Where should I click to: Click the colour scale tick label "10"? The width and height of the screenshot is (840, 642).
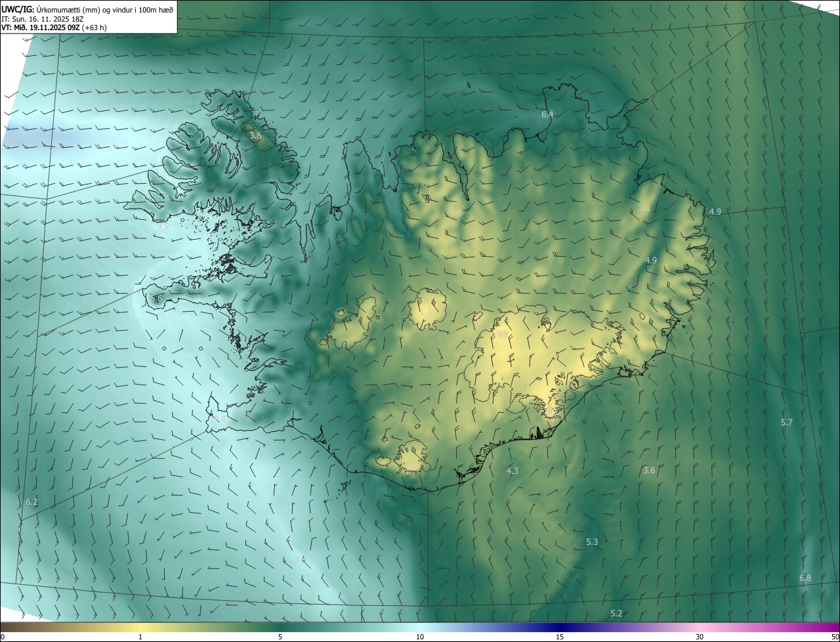420,637
